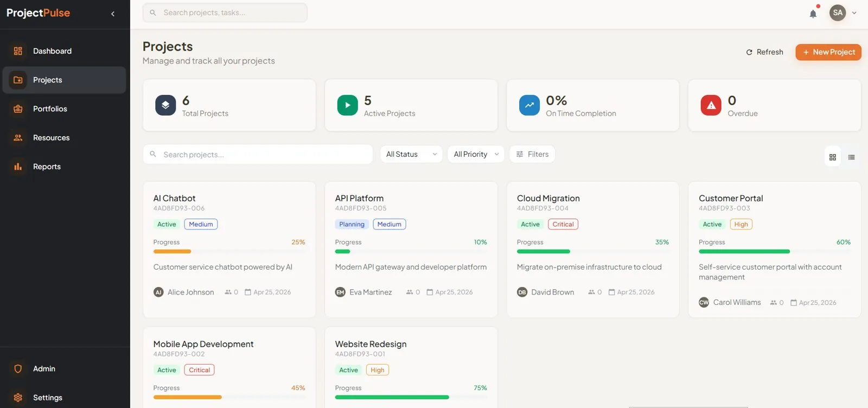The image size is (868, 408).
Task: Click the On Time Completion trend icon
Action: (x=529, y=105)
